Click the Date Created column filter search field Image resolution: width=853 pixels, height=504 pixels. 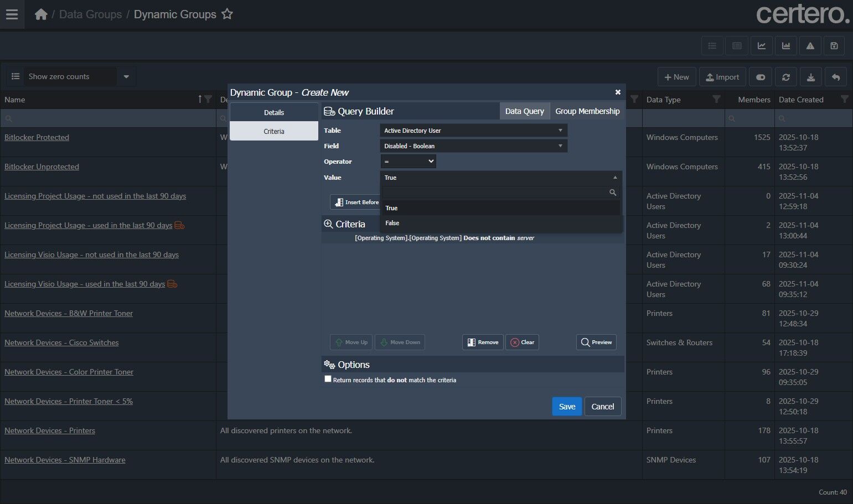click(x=813, y=118)
